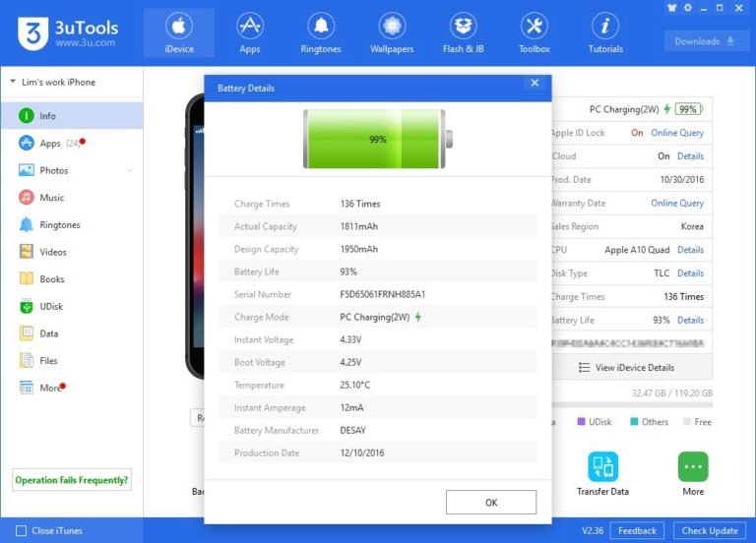Select Info in the sidebar
This screenshot has width=756, height=543.
pos(72,116)
